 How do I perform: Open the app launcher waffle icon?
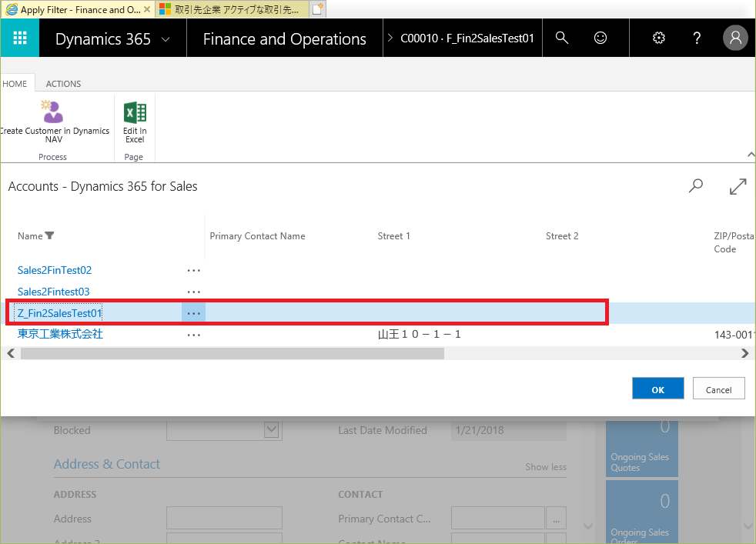pos(20,38)
